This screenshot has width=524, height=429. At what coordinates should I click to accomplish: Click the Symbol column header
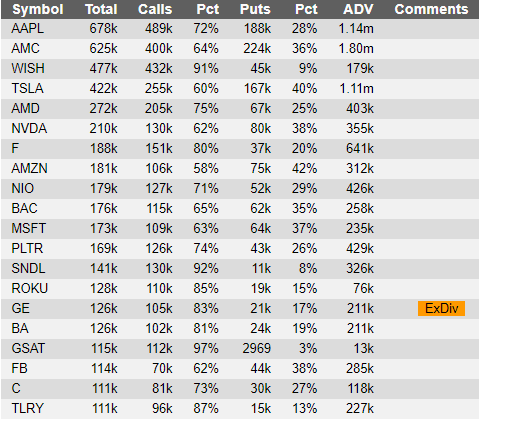[37, 9]
